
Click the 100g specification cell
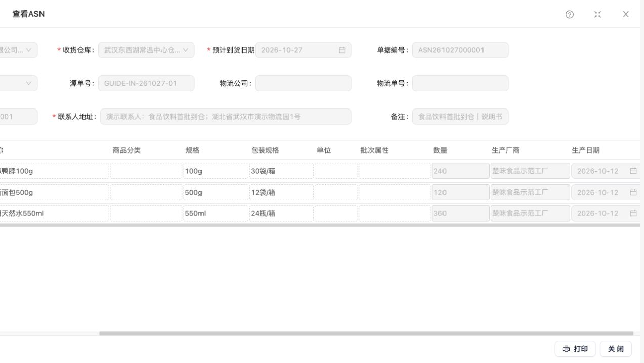(x=215, y=171)
